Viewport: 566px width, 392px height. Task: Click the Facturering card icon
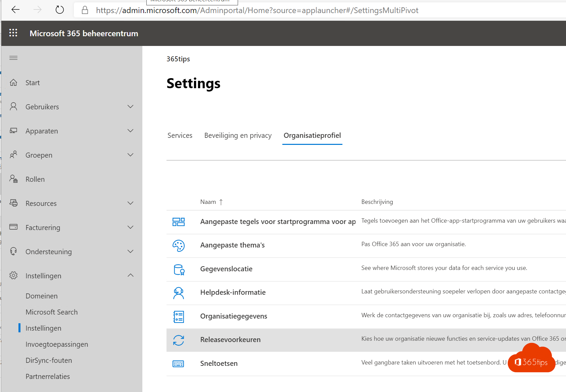coord(13,227)
